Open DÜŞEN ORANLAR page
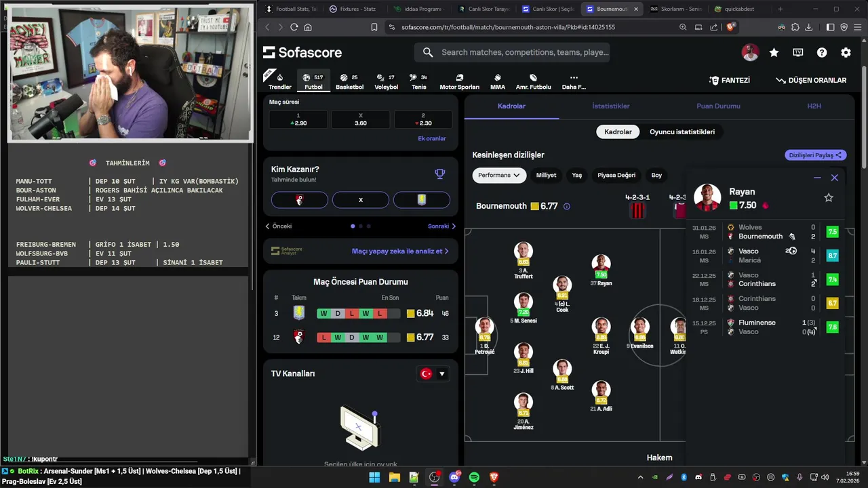Viewport: 868px width, 488px height. 811,80
